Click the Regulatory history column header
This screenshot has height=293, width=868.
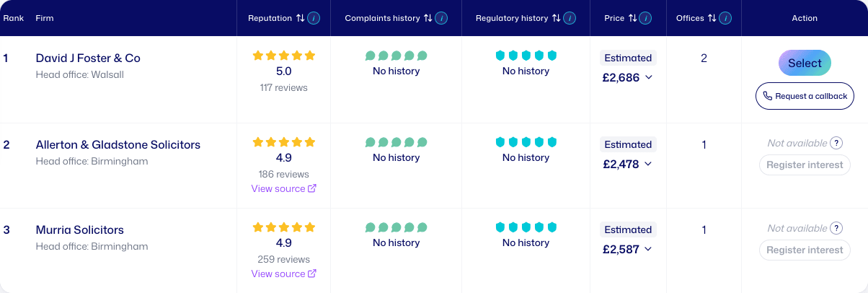(512, 18)
